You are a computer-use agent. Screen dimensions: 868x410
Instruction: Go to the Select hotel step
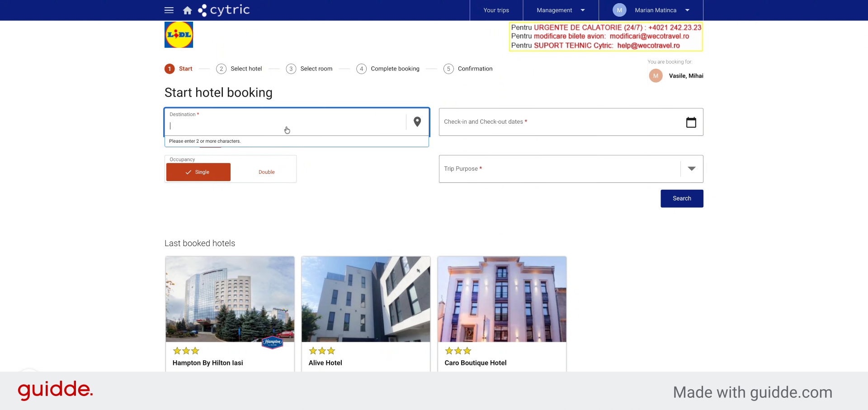click(x=239, y=69)
